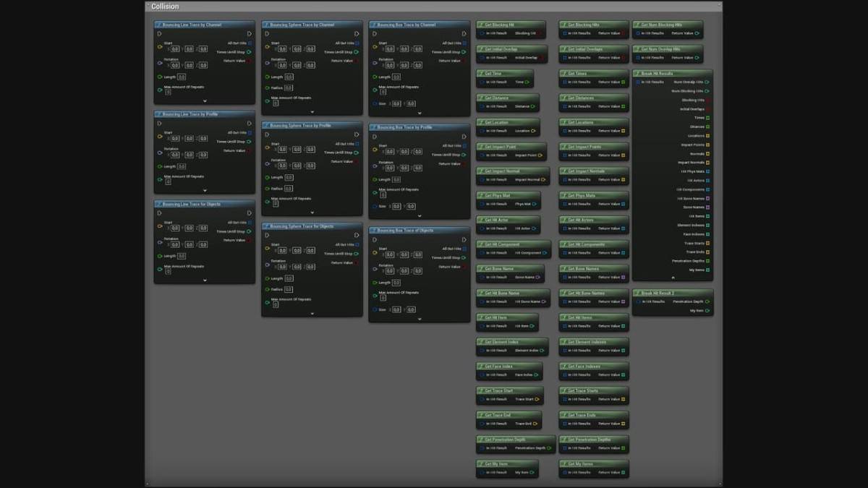Click Penetration Depth pin on Break Hit Result 2
The image size is (868, 488).
pos(707,301)
